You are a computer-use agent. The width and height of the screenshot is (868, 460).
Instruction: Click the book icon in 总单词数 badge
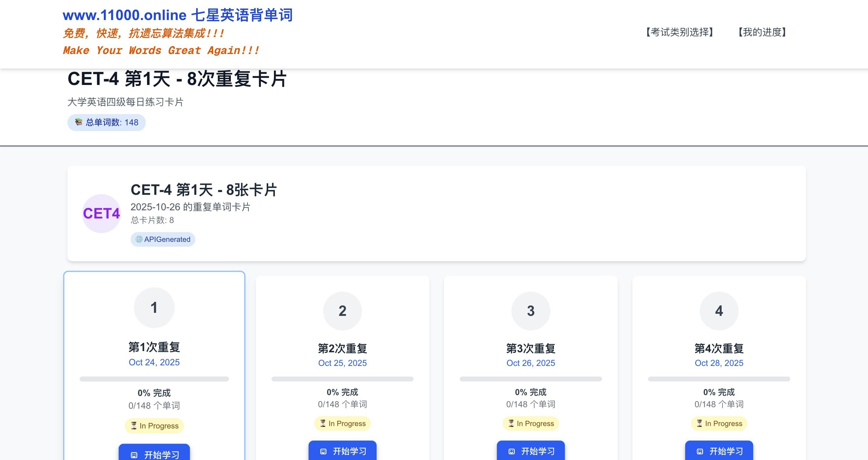pos(79,122)
